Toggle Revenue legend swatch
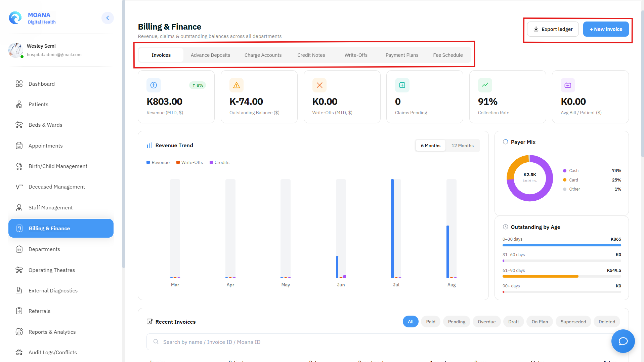Viewport: 644px width, 362px height. [x=148, y=162]
